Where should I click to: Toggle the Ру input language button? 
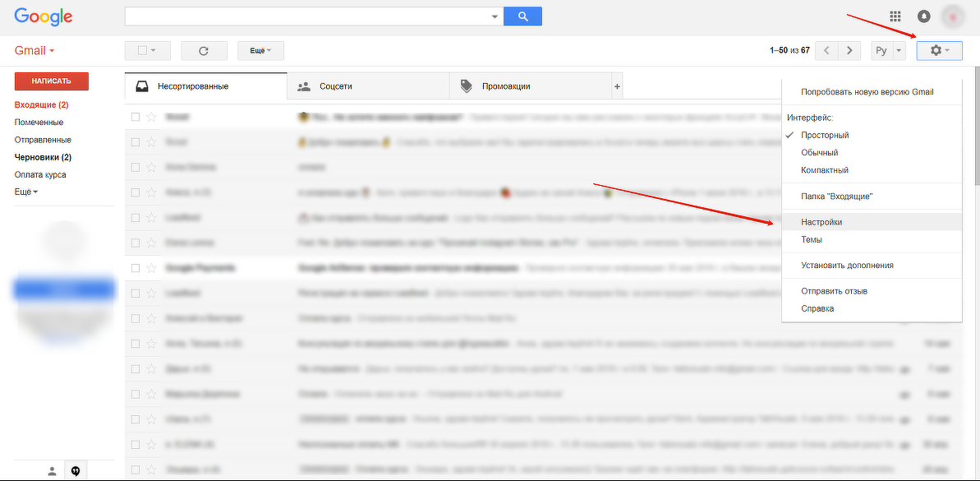pyautogui.click(x=881, y=51)
